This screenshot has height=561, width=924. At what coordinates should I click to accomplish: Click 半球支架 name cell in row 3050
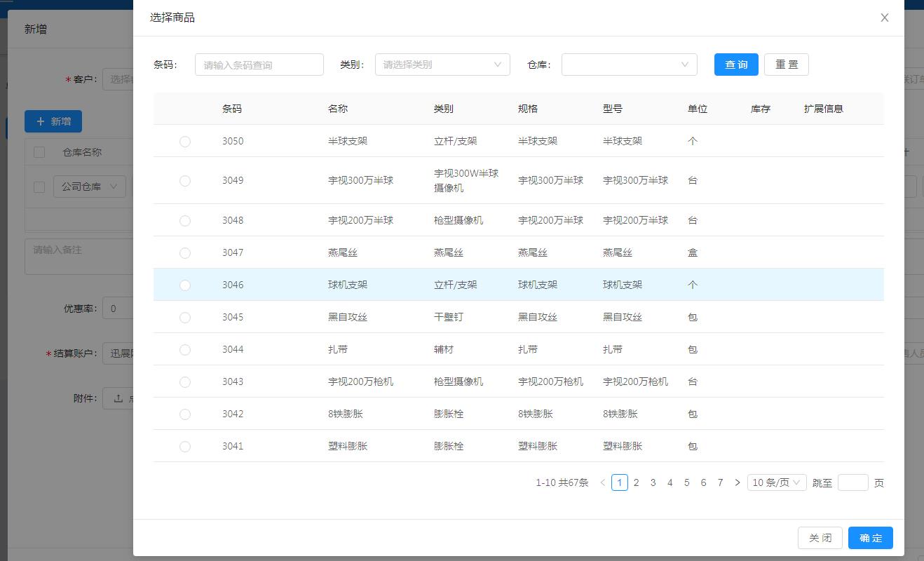point(348,141)
